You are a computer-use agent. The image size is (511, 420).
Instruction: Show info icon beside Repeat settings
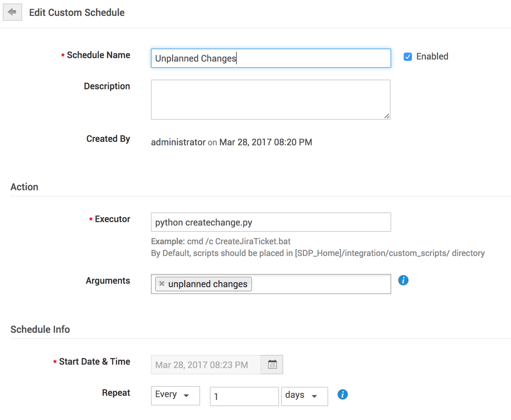[342, 394]
